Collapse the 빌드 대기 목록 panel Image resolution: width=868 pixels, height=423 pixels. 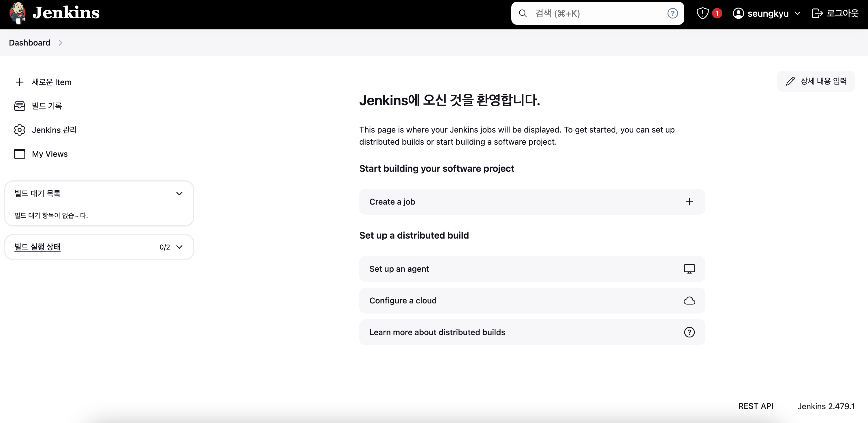click(179, 194)
